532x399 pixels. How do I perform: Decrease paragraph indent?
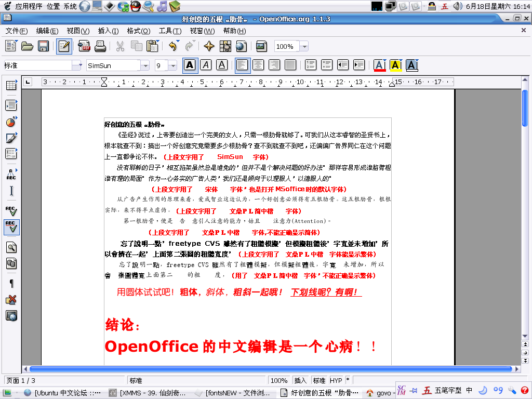(x=343, y=65)
